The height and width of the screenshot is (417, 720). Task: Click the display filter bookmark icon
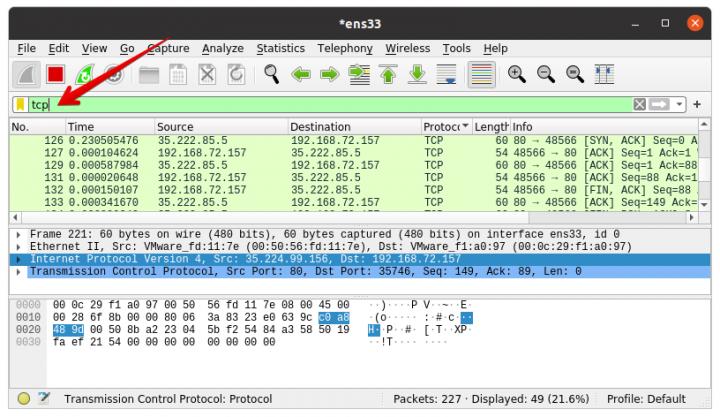(x=20, y=104)
